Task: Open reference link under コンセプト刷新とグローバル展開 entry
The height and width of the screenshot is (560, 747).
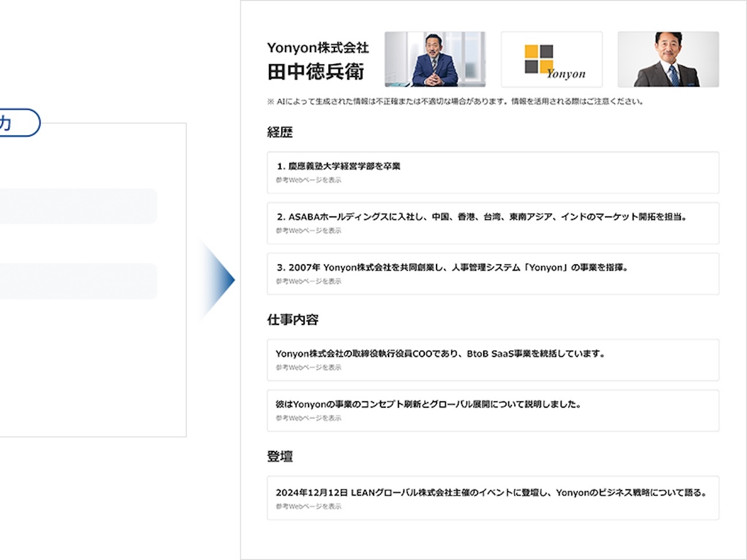Action: pos(309,418)
